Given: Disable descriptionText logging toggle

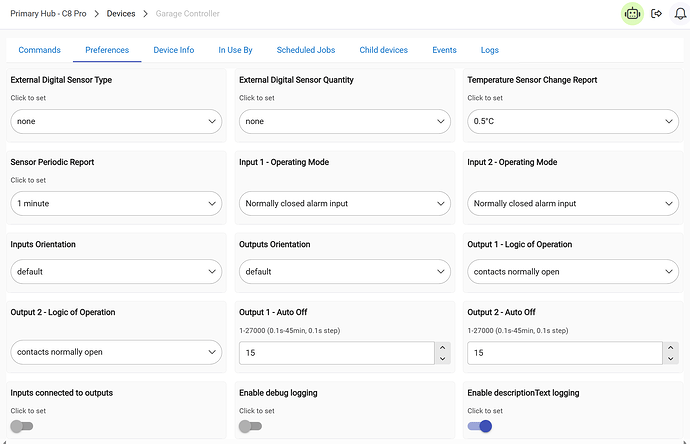Looking at the screenshot, I should click(x=480, y=426).
